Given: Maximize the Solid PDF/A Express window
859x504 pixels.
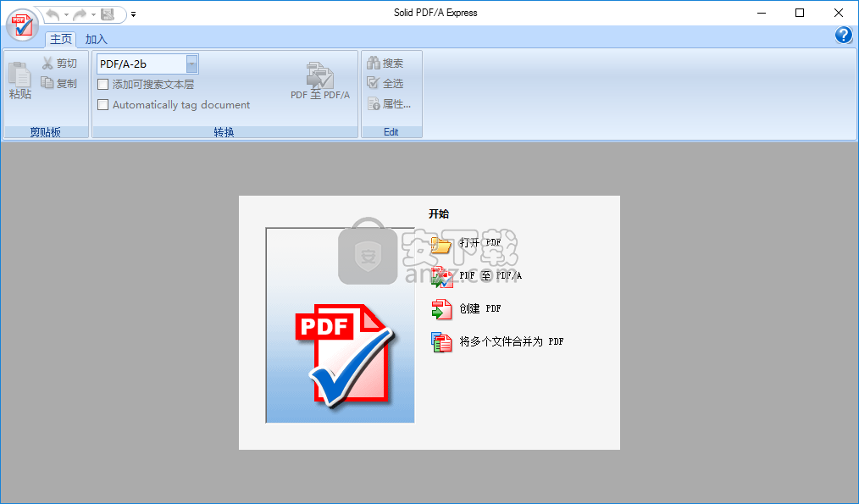Looking at the screenshot, I should click(800, 13).
